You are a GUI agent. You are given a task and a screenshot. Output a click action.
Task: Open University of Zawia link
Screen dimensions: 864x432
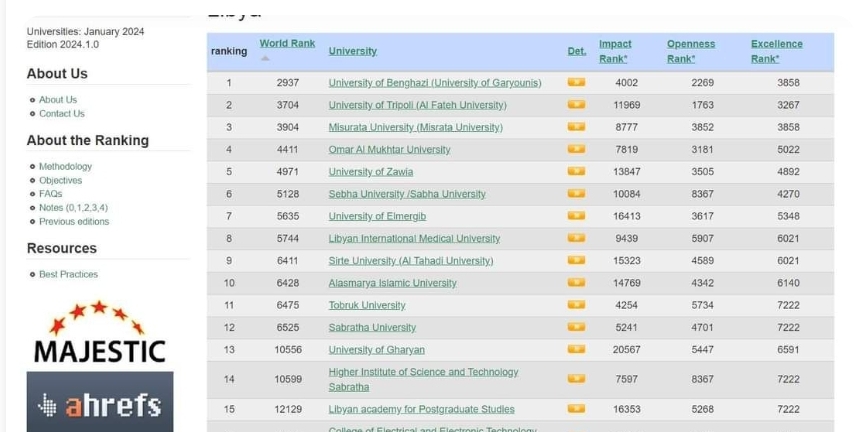pos(371,172)
